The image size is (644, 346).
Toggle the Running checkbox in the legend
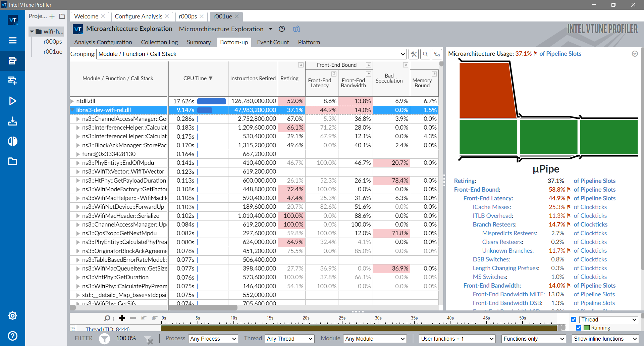point(579,328)
